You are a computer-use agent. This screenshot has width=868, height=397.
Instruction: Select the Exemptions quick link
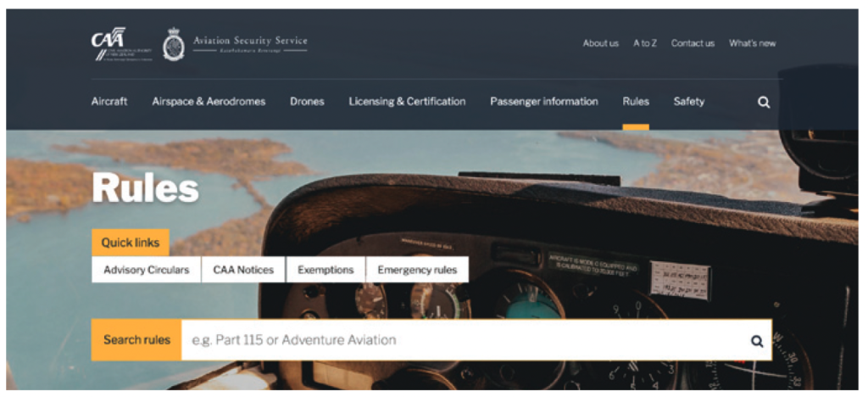tap(325, 270)
